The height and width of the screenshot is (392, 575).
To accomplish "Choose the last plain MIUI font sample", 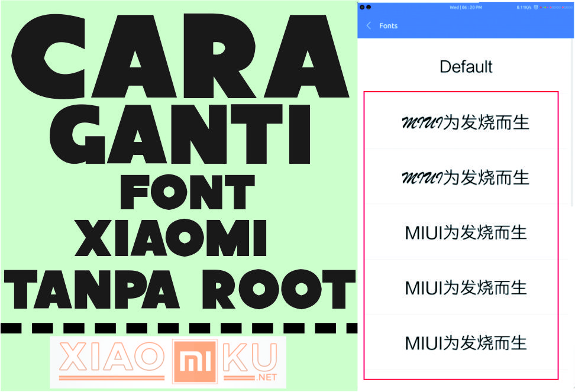I will click(x=466, y=344).
